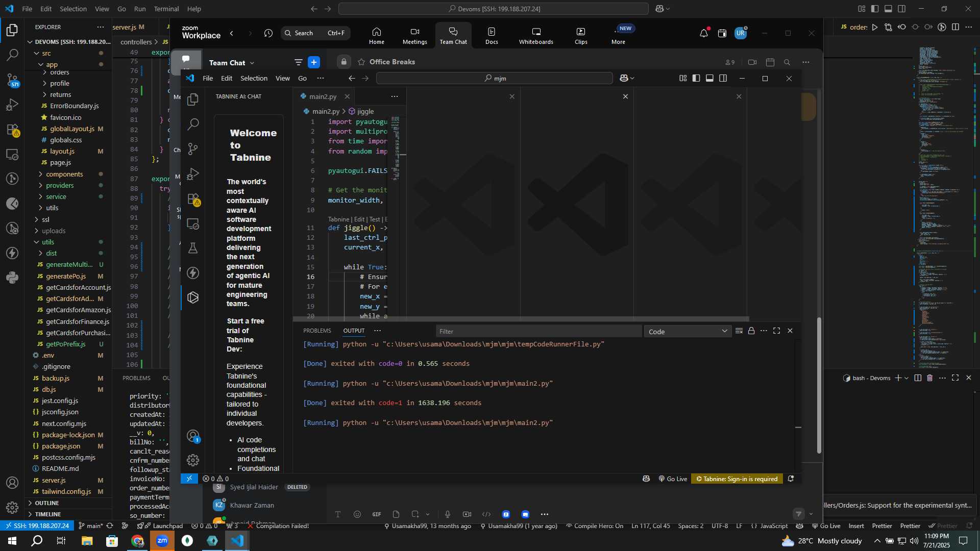Open emoji picker in Zoom chat toolbar
The height and width of the screenshot is (551, 980).
pyautogui.click(x=357, y=514)
